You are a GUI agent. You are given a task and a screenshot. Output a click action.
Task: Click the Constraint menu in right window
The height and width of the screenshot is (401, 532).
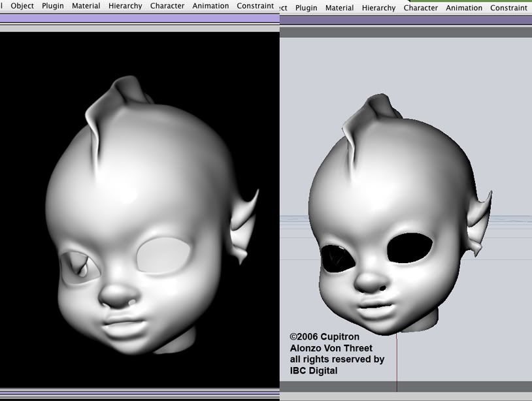click(x=508, y=8)
